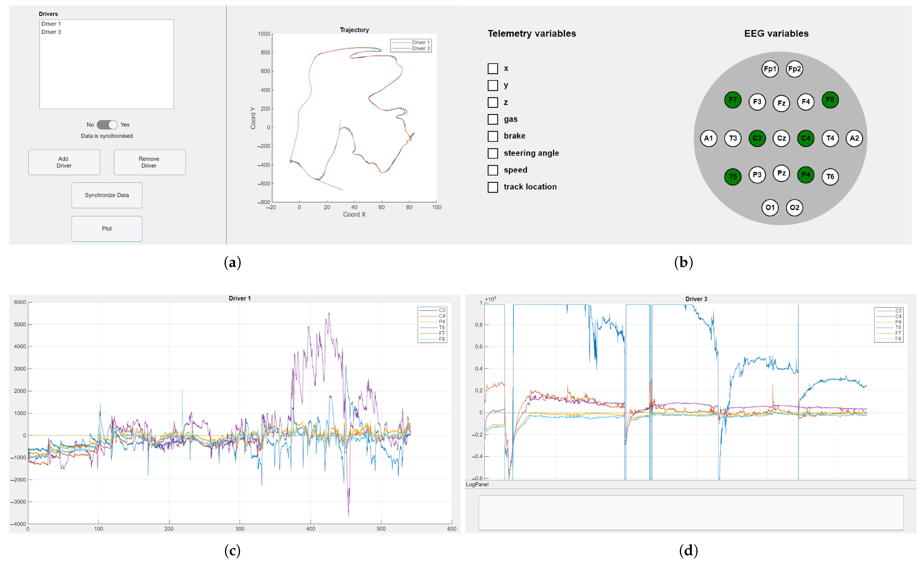Click the Driver 3 chart title

point(696,299)
